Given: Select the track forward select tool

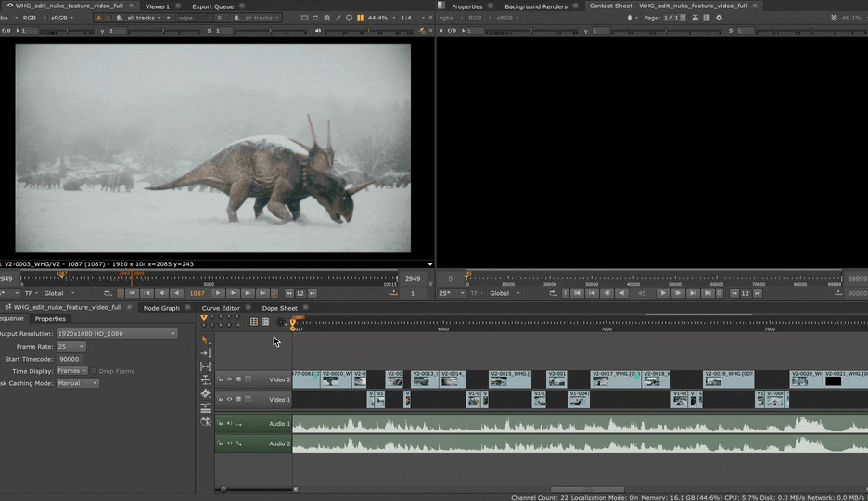Looking at the screenshot, I should point(205,353).
